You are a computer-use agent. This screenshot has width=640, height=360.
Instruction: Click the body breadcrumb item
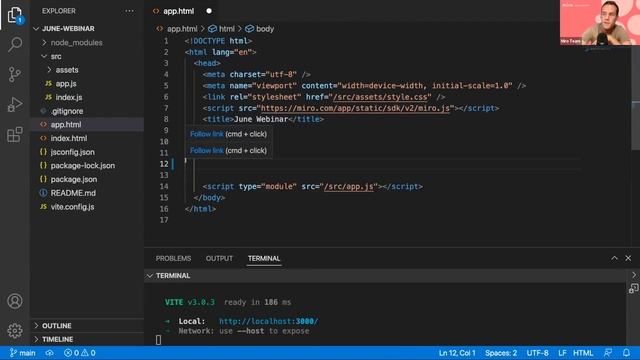tap(264, 29)
